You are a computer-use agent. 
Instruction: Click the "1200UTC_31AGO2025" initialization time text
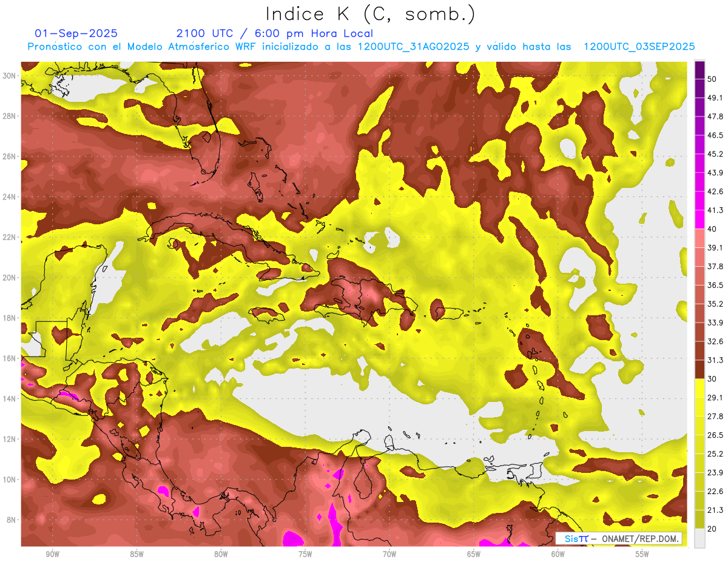click(414, 47)
